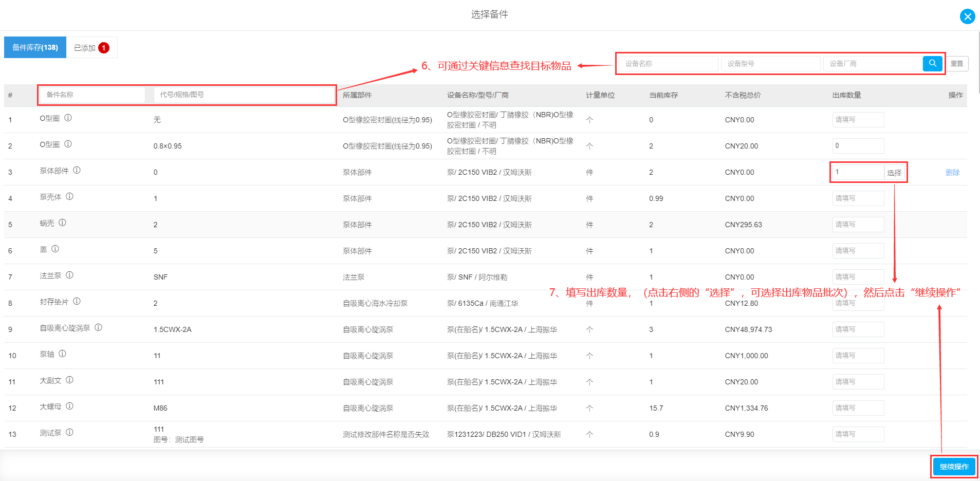Viewport: 980px width, 481px height.
Task: Click device cell 泵/ SNF / 阿尔维勒
Action: pos(477,277)
